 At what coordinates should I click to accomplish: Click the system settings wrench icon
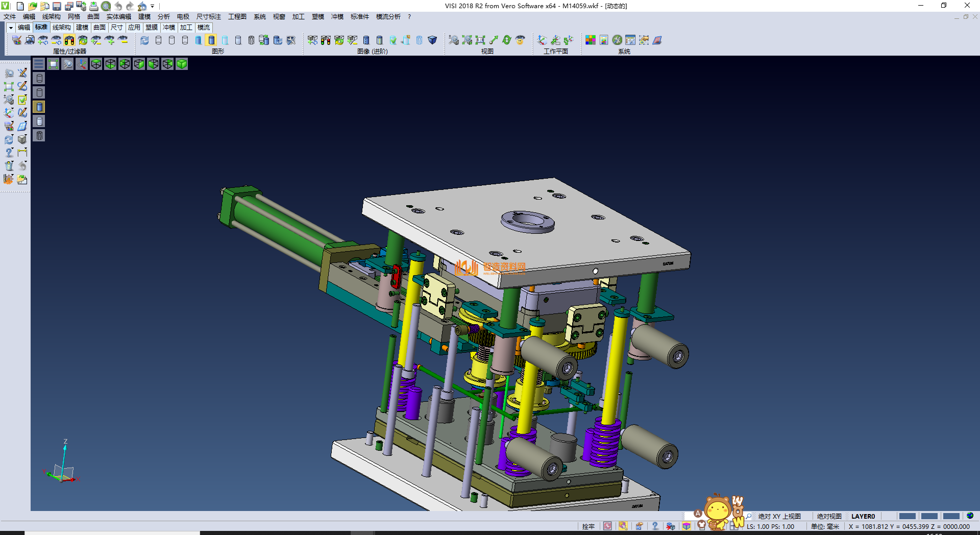click(617, 40)
